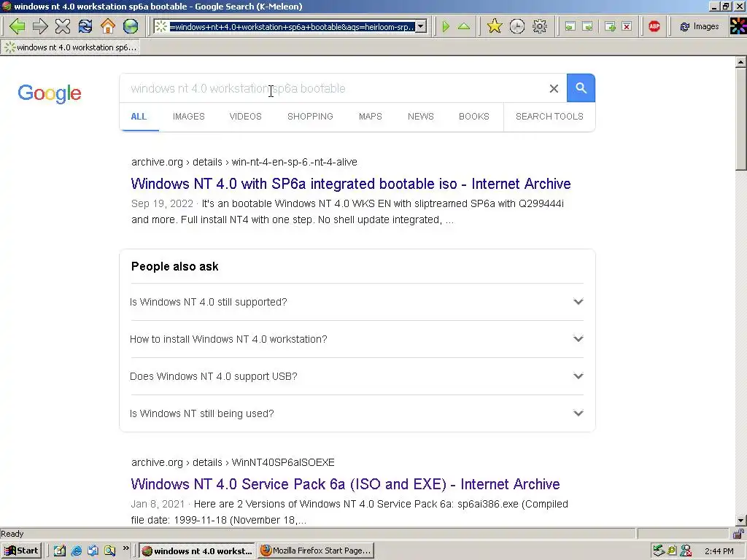Open the Windows Start menu
The height and width of the screenshot is (560, 747).
[x=21, y=551]
